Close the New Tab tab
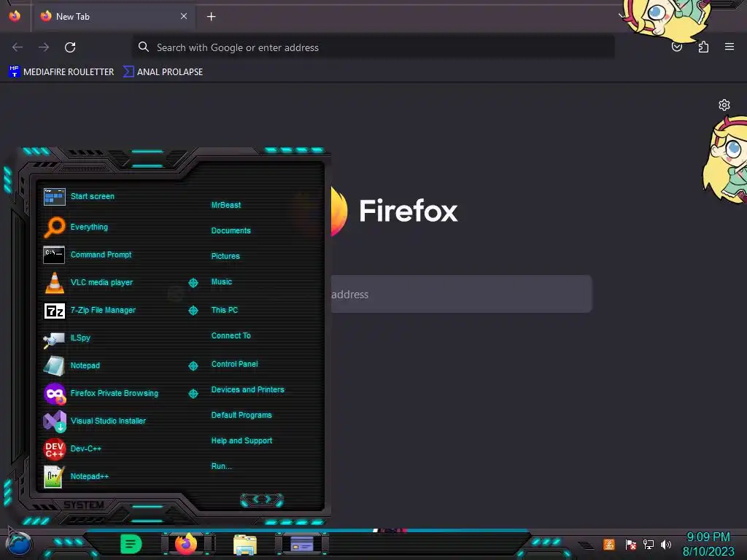This screenshot has height=560, width=747. pos(184,16)
